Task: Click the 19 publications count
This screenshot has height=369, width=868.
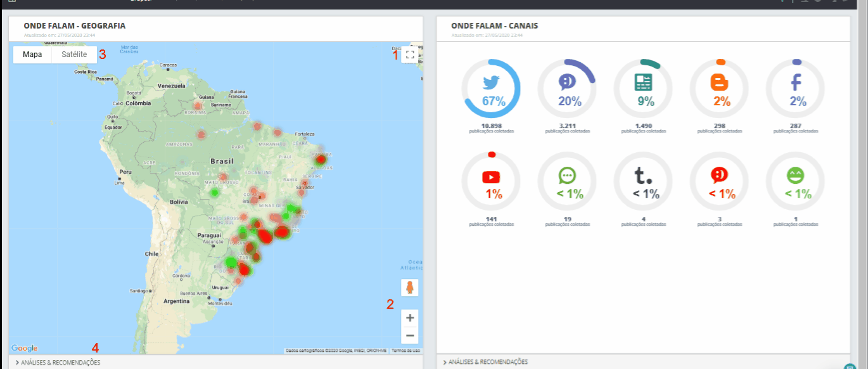Action: [568, 219]
